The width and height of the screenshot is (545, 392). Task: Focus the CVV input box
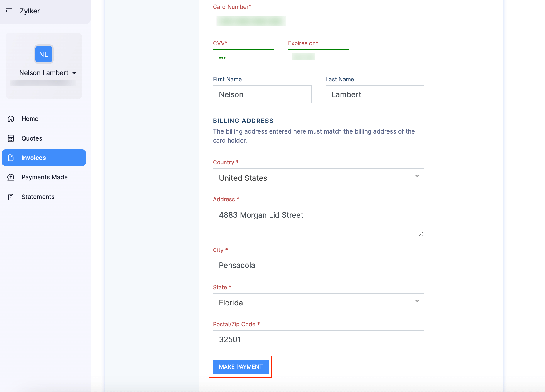pyautogui.click(x=243, y=58)
